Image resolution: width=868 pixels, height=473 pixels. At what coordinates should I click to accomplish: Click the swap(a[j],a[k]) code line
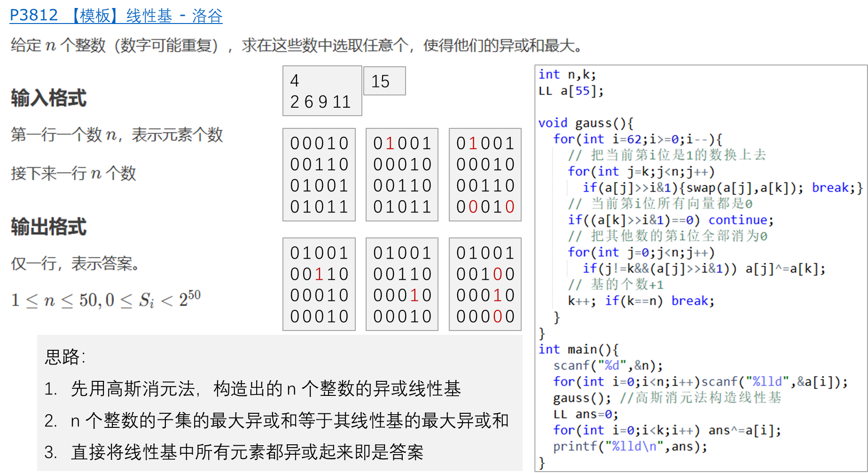723,188
